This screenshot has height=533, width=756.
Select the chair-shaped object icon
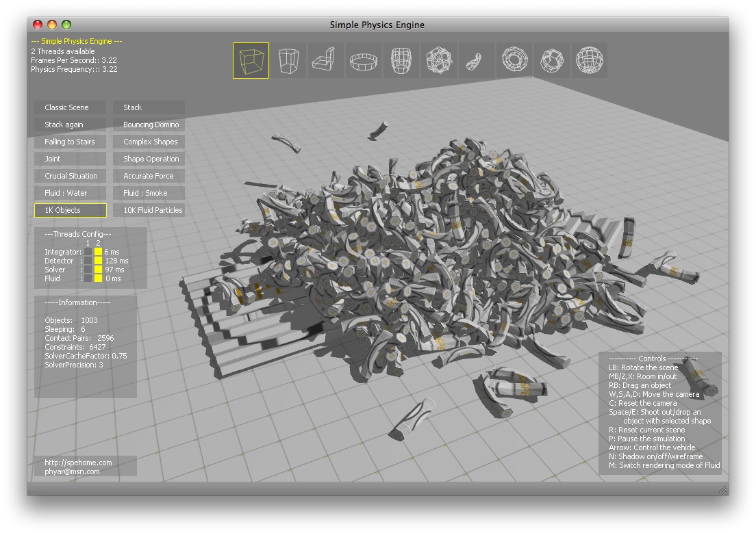325,60
